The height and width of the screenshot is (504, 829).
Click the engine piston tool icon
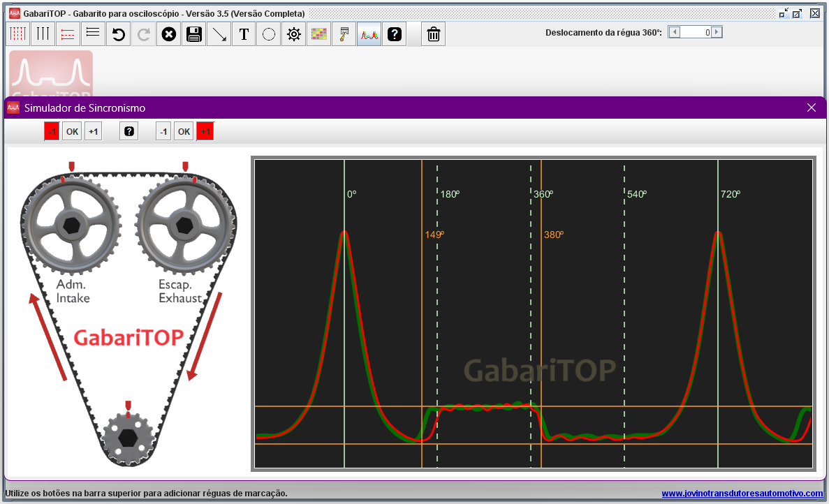[344, 34]
